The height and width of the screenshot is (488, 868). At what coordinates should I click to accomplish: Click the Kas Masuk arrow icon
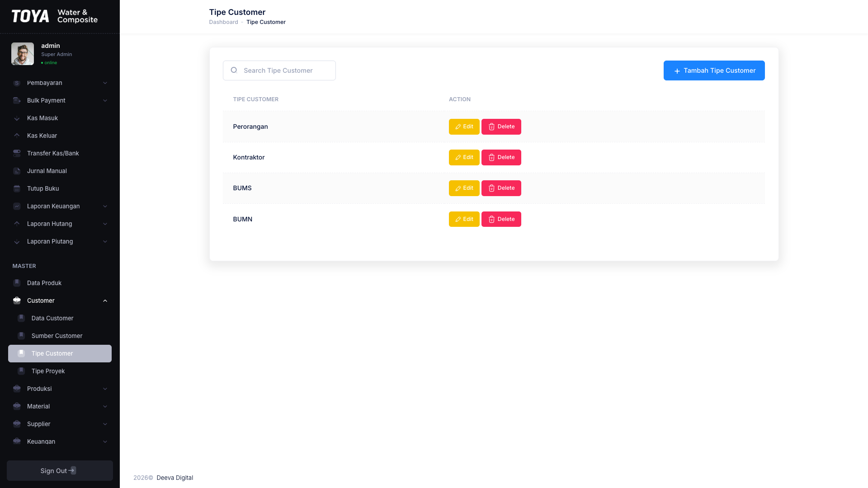(x=17, y=118)
